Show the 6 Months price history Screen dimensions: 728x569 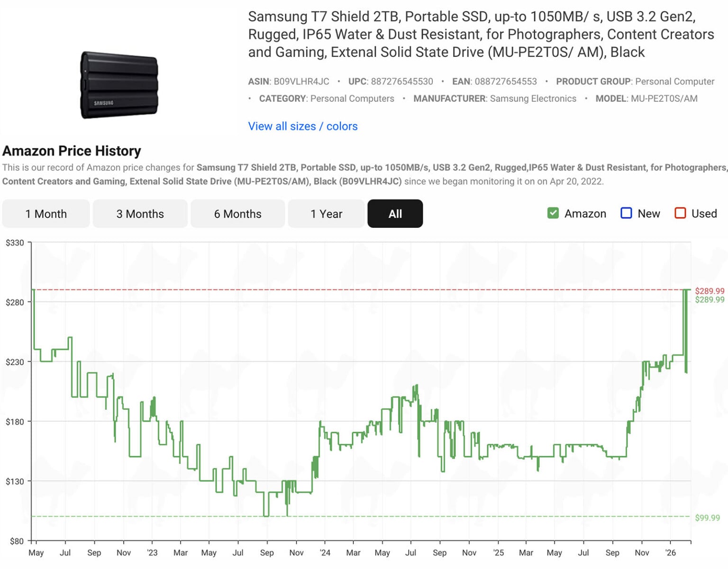click(237, 214)
